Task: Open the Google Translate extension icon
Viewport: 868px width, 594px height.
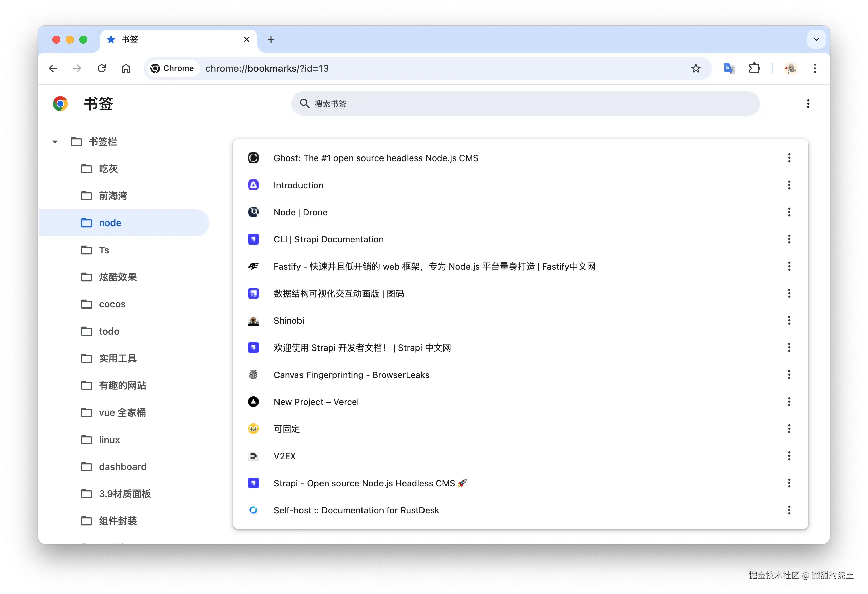Action: coord(729,68)
